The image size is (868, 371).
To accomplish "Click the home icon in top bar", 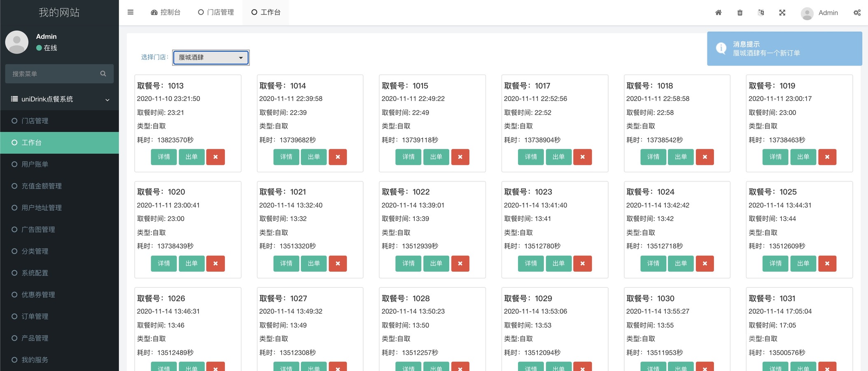I will (x=718, y=13).
